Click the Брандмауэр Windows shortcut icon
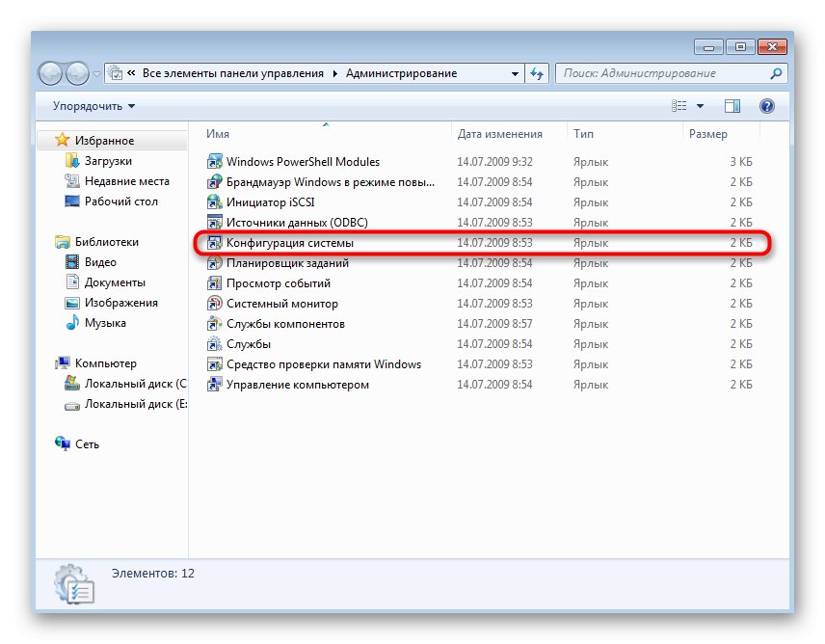 (x=214, y=182)
